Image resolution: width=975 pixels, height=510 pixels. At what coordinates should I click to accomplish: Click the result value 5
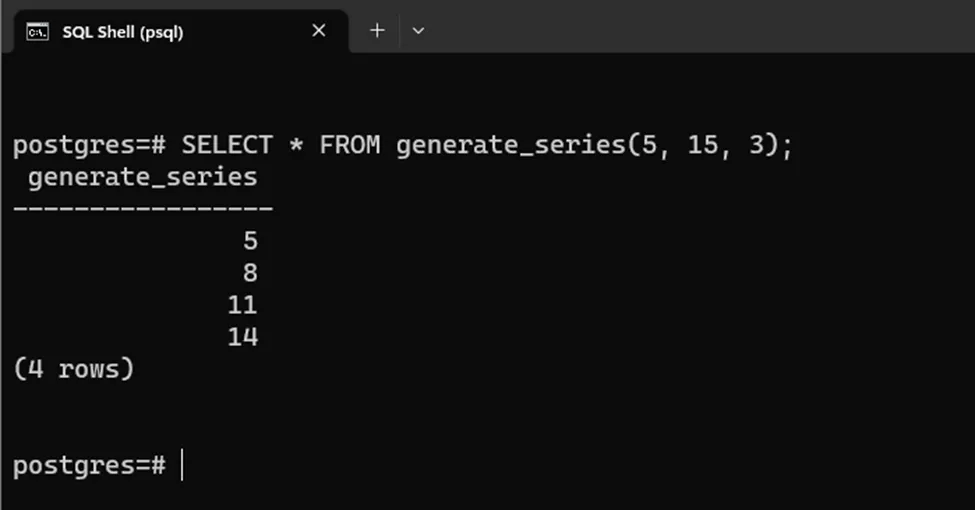coord(249,240)
